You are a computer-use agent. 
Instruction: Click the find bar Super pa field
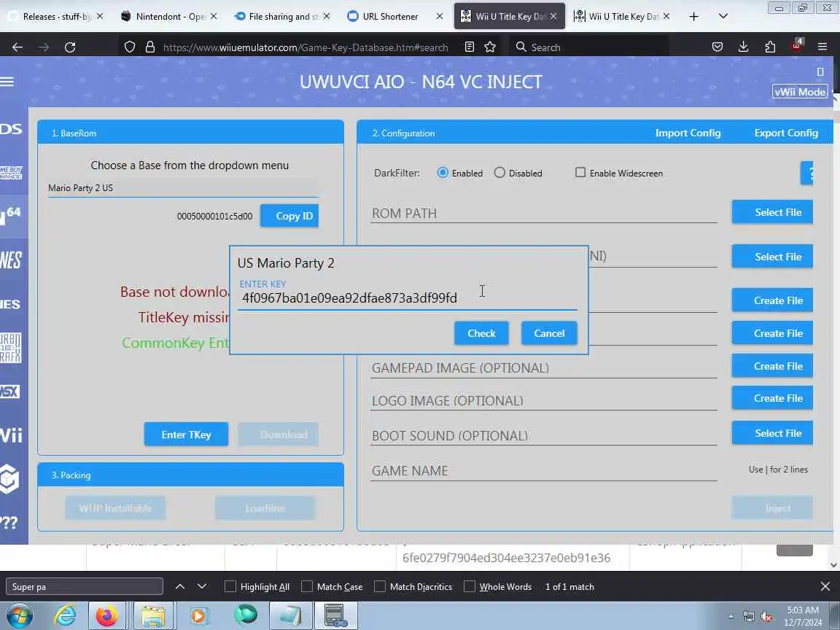click(84, 586)
